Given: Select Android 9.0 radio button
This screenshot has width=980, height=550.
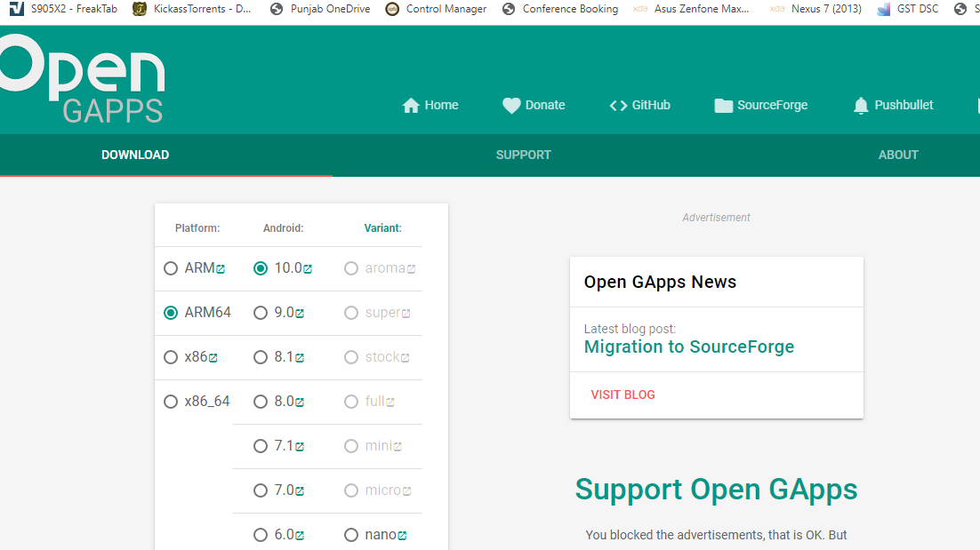Looking at the screenshot, I should [x=261, y=313].
